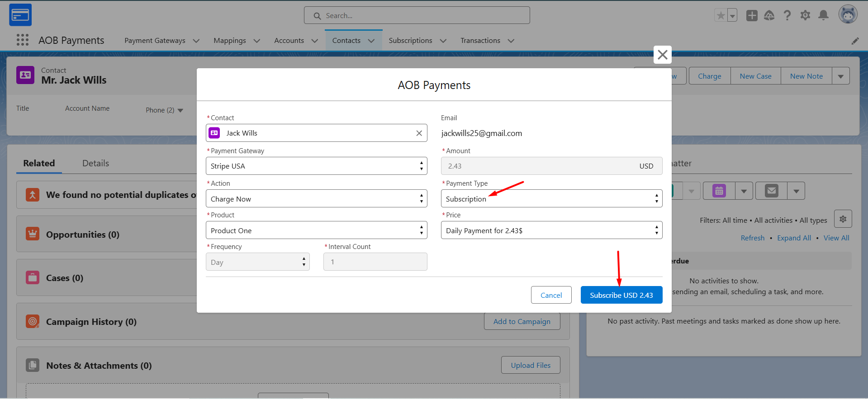Switch to the Details tab
868x399 pixels.
pyautogui.click(x=95, y=163)
